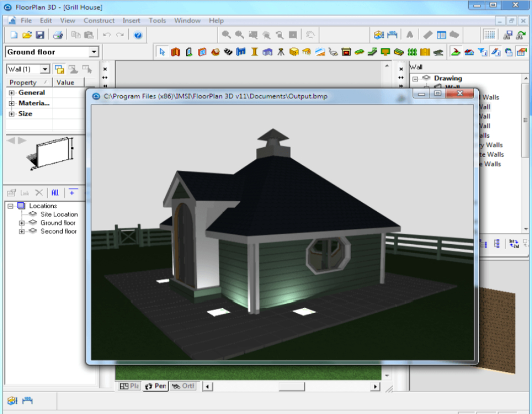Toggle the properties view mode icon beside Wall (1)
This screenshot has width=532, height=414.
[x=60, y=69]
